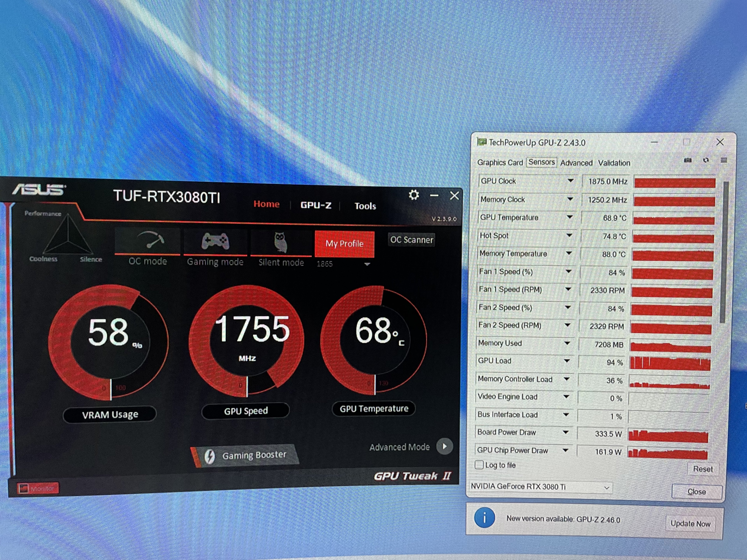Switch to the Advanced tab in GPU-Z
The image size is (747, 560).
[576, 163]
